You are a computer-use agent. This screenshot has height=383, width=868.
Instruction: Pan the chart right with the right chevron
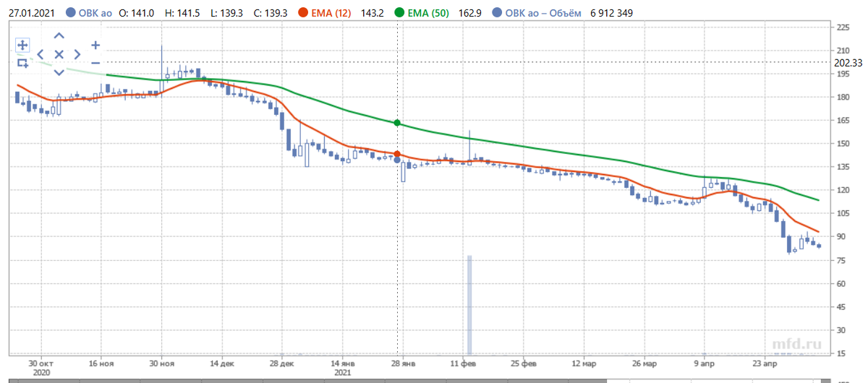(x=77, y=54)
